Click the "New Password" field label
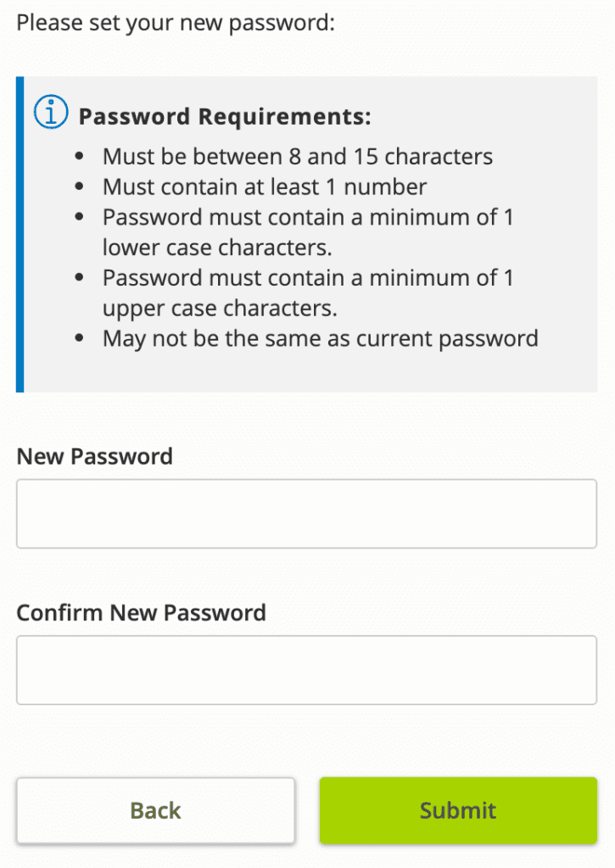 [x=94, y=456]
